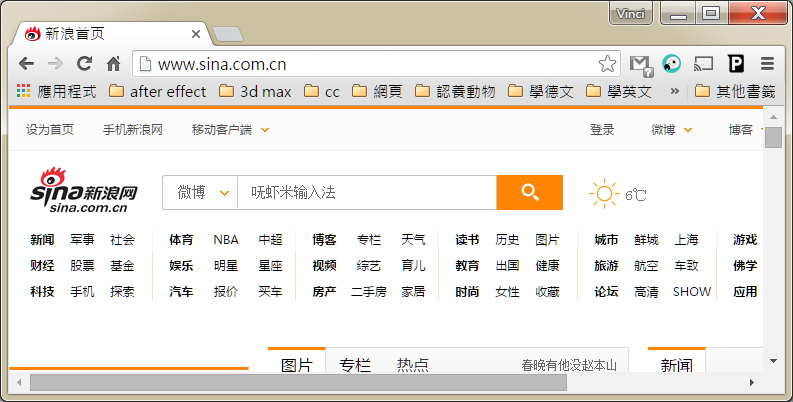Click the address bar showing www.sina.com.cn
The image size is (793, 402).
(377, 64)
